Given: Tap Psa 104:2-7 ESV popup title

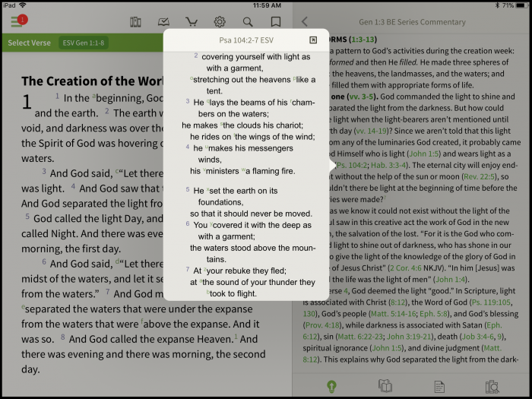Looking at the screenshot, I should click(x=246, y=40).
